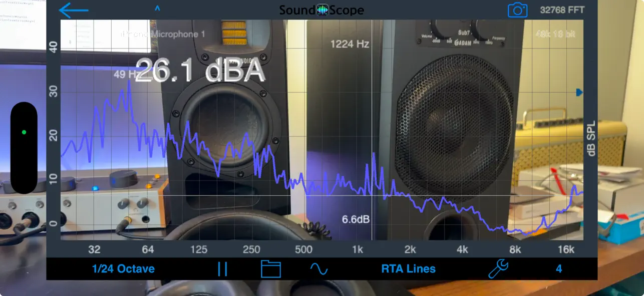Image resolution: width=644 pixels, height=296 pixels.
Task: Click the 8k frequency axis label
Action: pyautogui.click(x=515, y=249)
